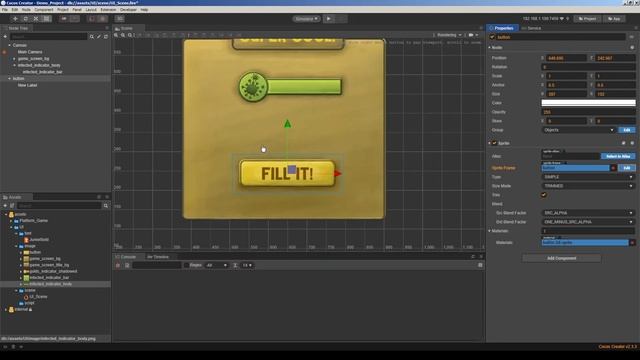Open the Group dropdown showing Objects
The image size is (640, 360).
[x=578, y=130]
